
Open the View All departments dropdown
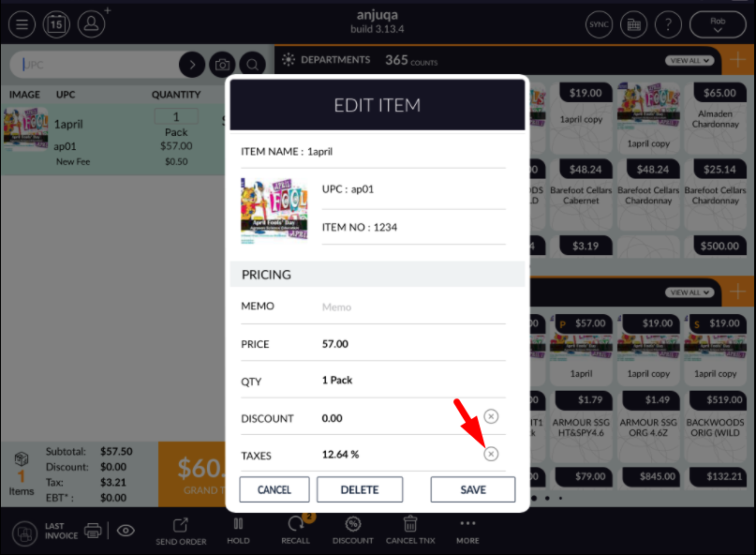point(689,60)
